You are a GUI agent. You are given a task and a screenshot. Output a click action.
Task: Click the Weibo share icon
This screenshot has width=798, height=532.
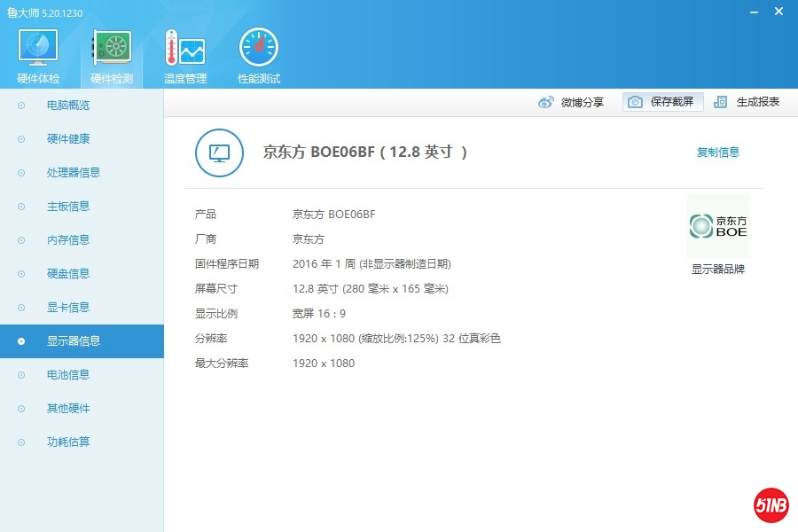click(x=546, y=102)
